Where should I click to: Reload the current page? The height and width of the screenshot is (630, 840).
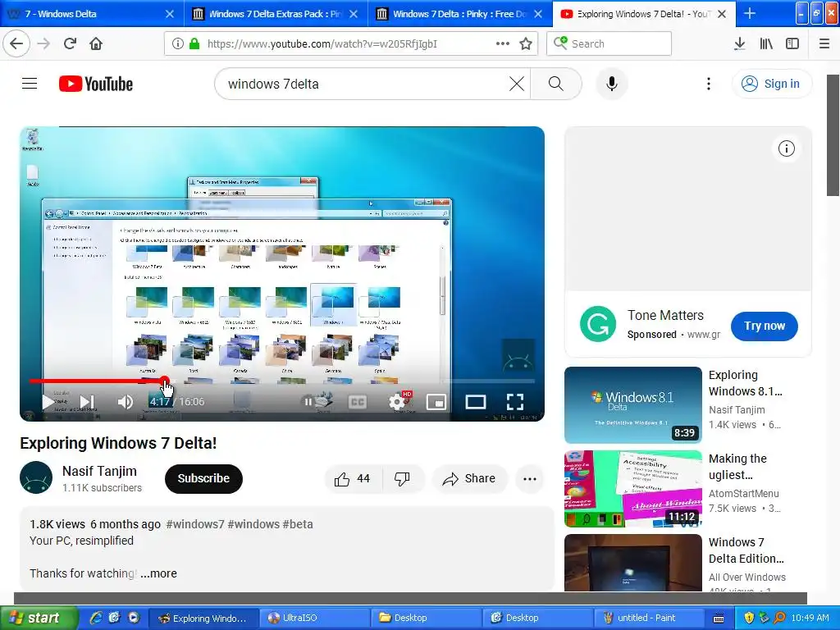[x=70, y=43]
